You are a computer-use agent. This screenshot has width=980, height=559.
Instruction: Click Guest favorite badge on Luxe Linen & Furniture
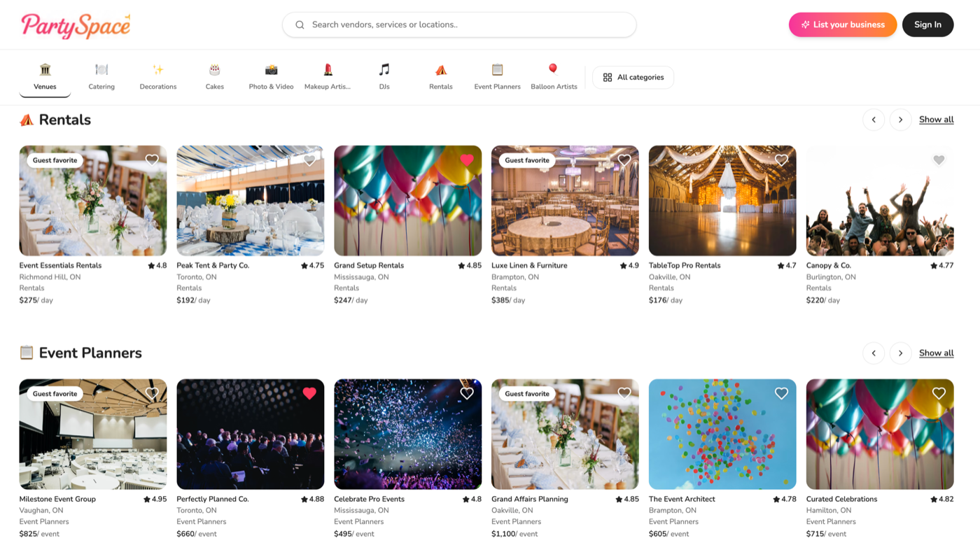pos(527,160)
